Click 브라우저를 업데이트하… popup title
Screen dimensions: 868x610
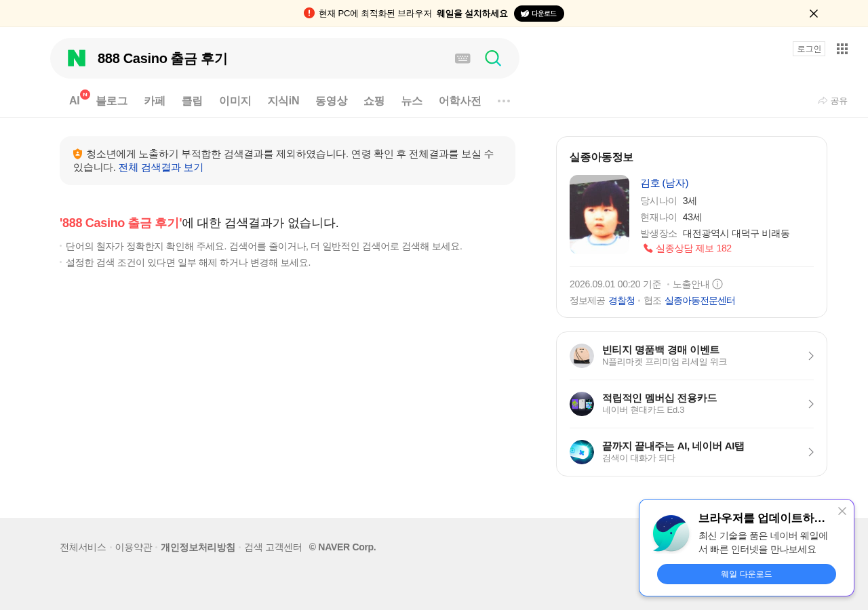(762, 518)
